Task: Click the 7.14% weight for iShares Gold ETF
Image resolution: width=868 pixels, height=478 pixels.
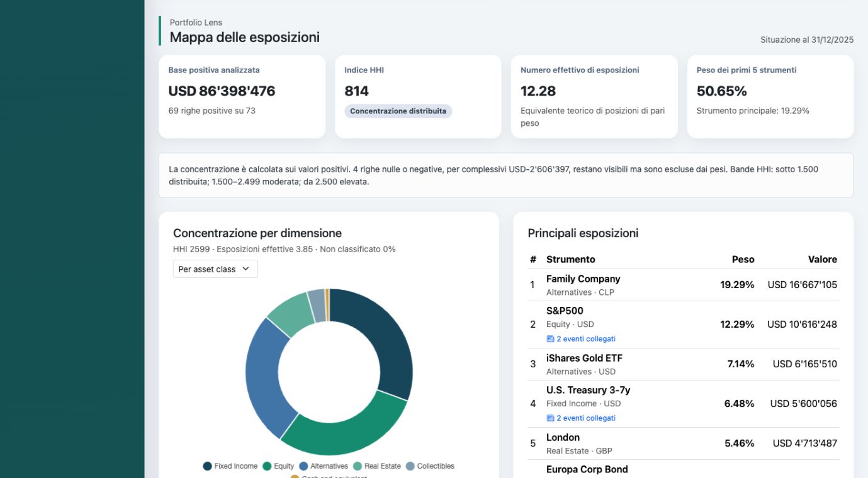Action: click(741, 364)
